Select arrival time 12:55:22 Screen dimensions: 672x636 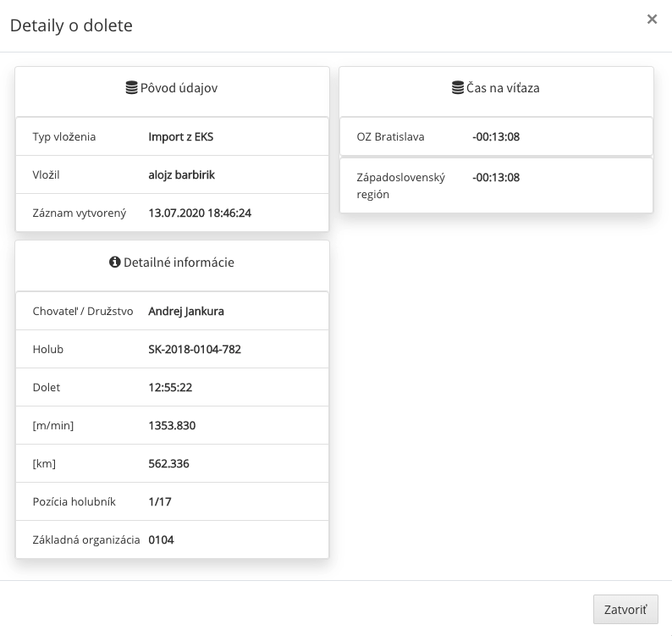170,387
